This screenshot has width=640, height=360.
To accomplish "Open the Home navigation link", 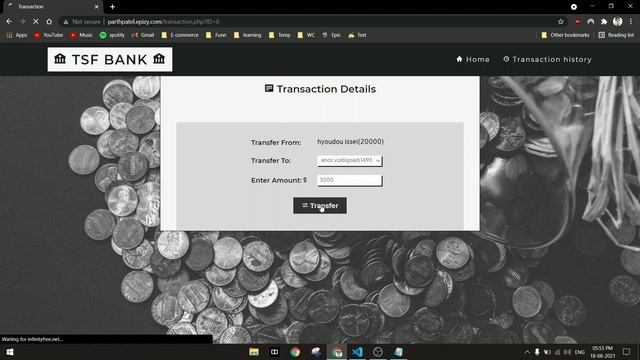I will [x=473, y=59].
